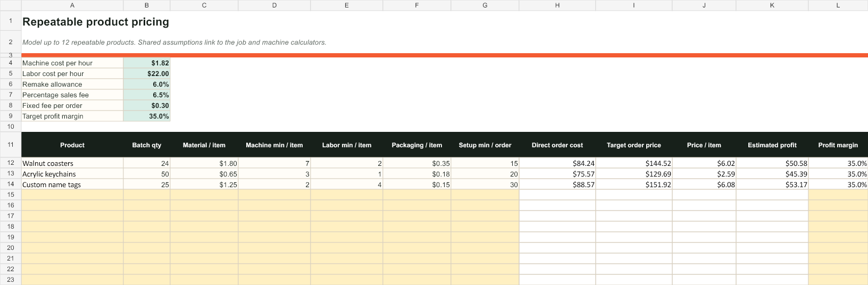Click the Machine cost per hour value $1.82
This screenshot has height=285, width=868.
tap(147, 63)
